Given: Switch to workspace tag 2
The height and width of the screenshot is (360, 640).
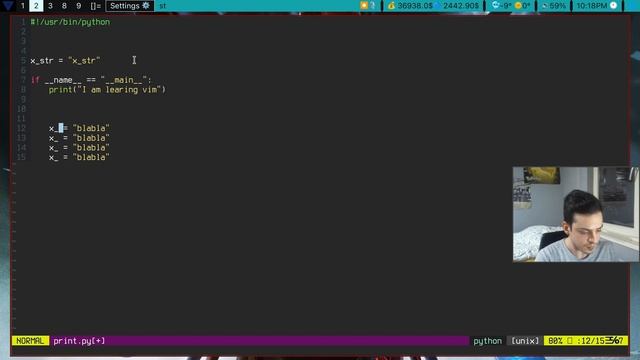Looking at the screenshot, I should (36, 6).
